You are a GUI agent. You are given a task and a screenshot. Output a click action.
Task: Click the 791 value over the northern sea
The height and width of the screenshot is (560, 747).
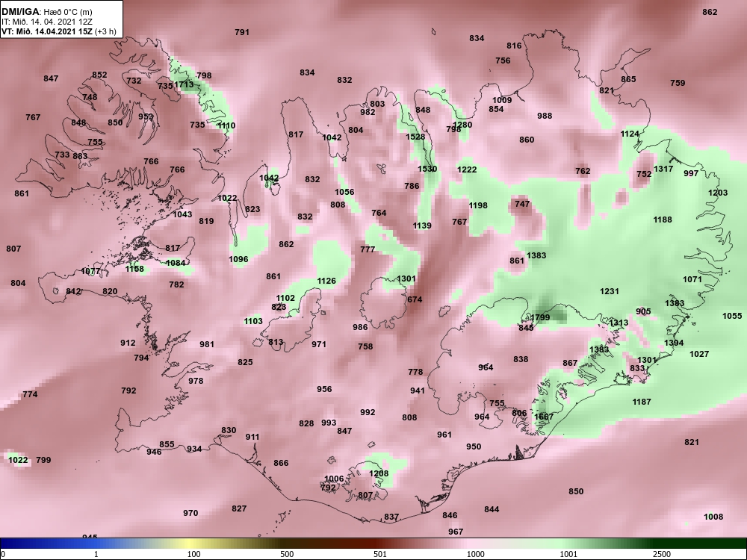click(242, 32)
